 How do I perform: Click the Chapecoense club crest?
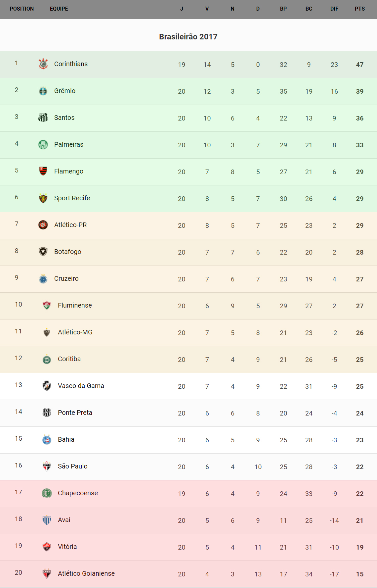point(47,493)
